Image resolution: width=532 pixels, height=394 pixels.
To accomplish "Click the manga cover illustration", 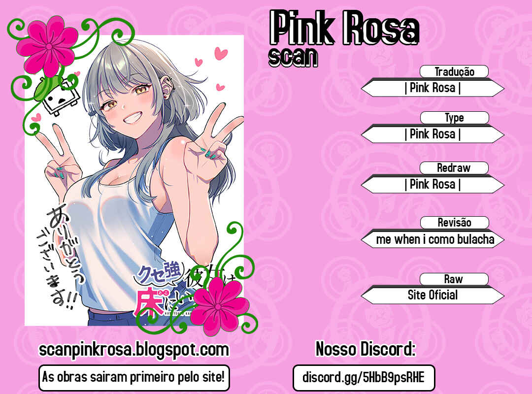I will 134,180.
